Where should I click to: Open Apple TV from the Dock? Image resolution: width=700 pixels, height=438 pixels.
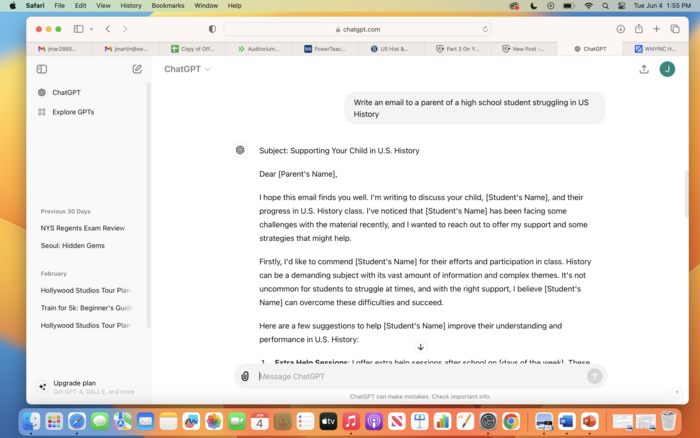328,421
